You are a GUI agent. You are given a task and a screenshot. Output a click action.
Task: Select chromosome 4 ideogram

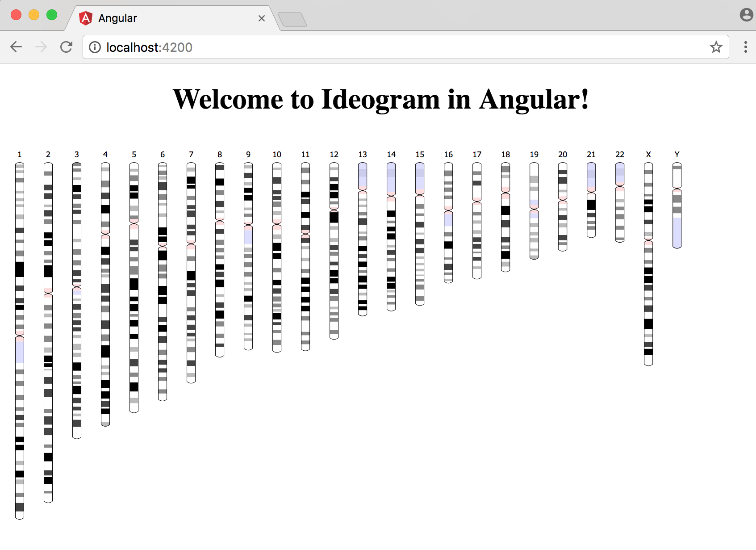[x=105, y=294]
